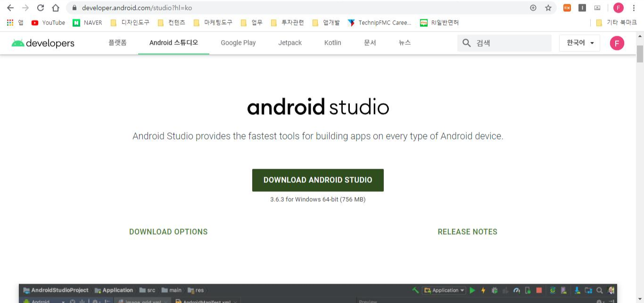Open the RELEASE NOTES link
Image resolution: width=644 pixels, height=303 pixels.
(x=467, y=231)
